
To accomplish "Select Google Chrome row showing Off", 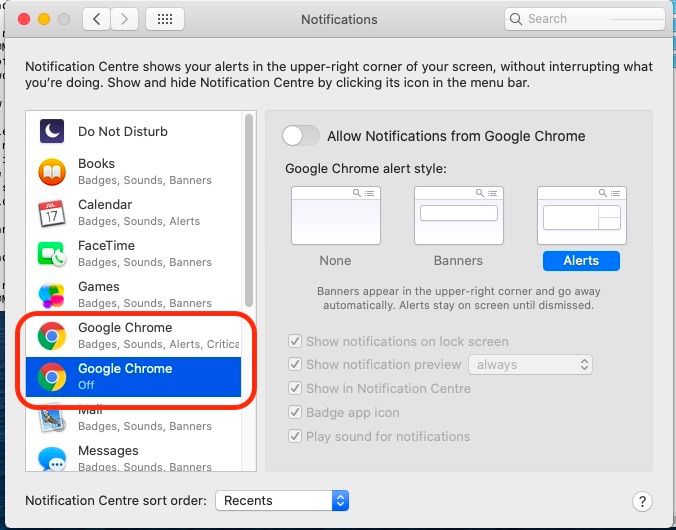I will point(133,377).
